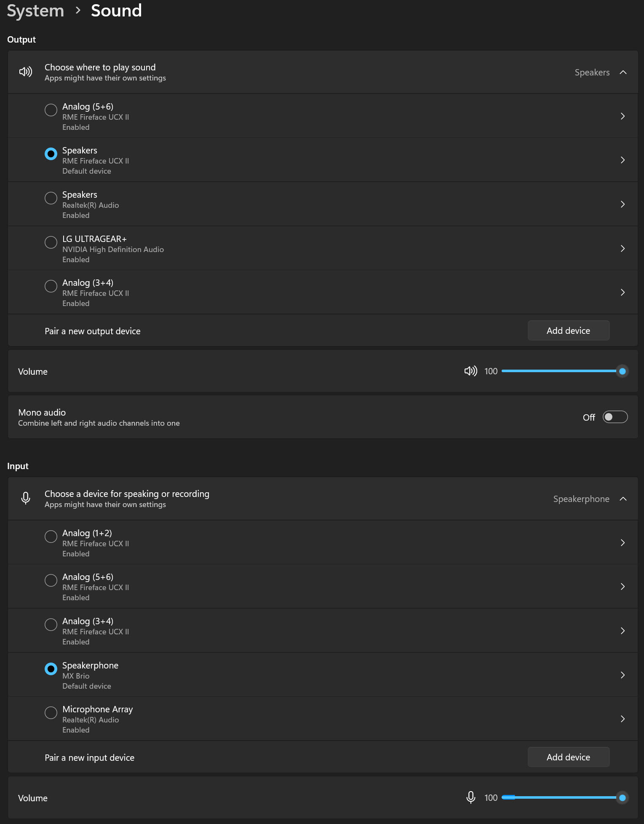This screenshot has width=644, height=824.
Task: Open output Analog (3+4) device details arrow
Action: point(623,293)
